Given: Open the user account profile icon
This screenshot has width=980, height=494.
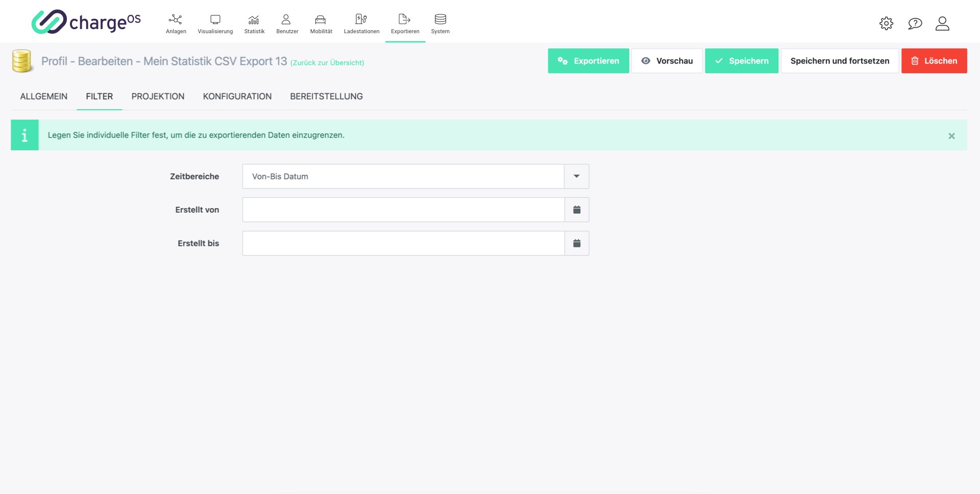Looking at the screenshot, I should pyautogui.click(x=942, y=23).
